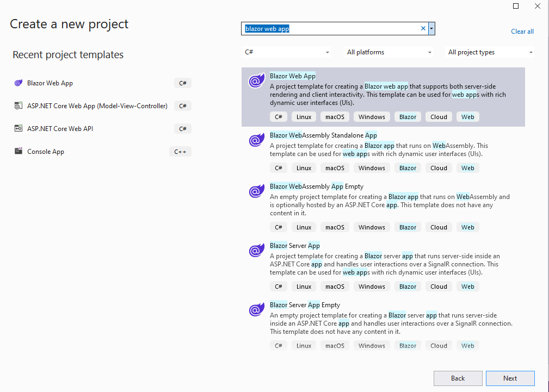The image size is (549, 392).
Task: Click the Back button
Action: 458,378
